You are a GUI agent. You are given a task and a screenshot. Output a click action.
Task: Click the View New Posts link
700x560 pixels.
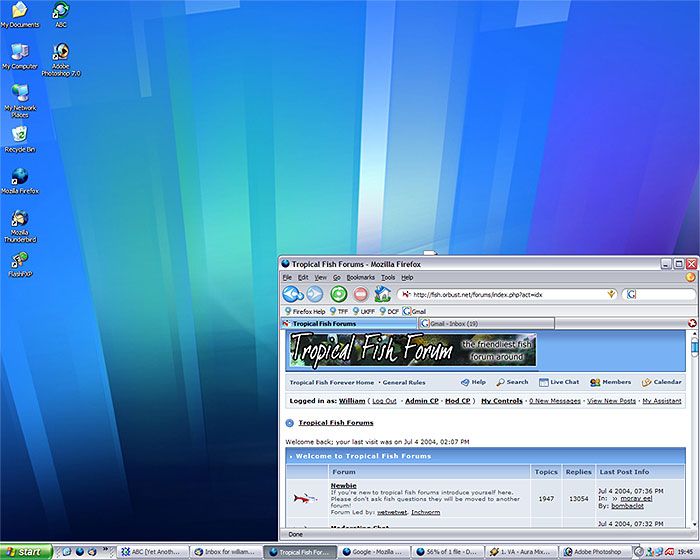[611, 401]
